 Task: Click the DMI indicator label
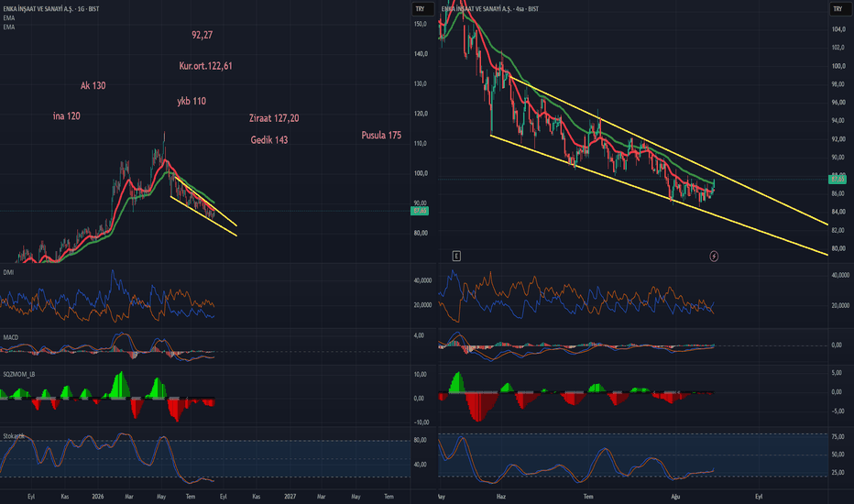(x=8, y=272)
